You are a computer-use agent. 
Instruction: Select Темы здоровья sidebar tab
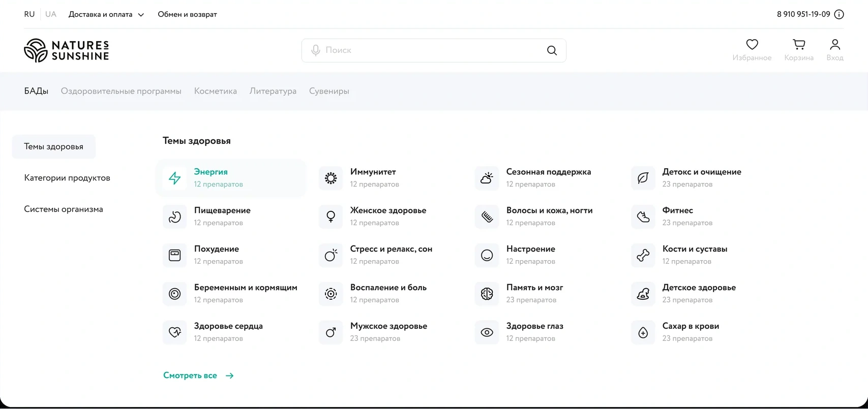[54, 147]
